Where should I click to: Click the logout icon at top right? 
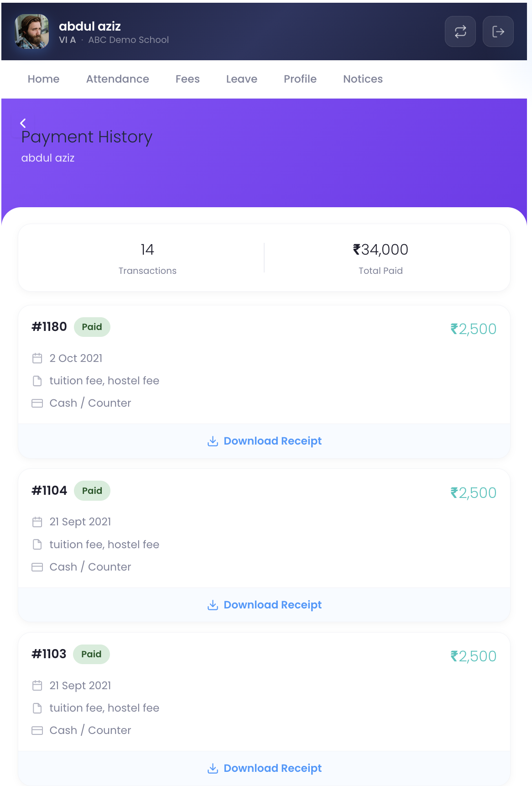point(498,31)
